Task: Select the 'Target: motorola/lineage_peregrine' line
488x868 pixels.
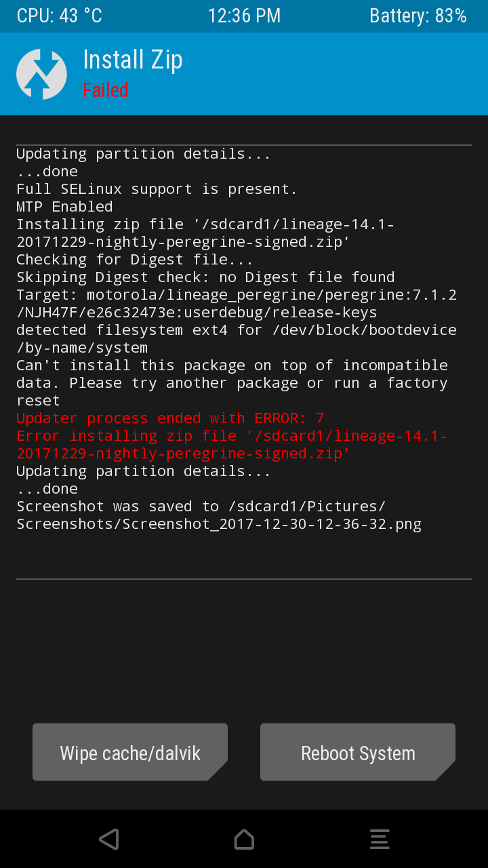Action: (237, 303)
